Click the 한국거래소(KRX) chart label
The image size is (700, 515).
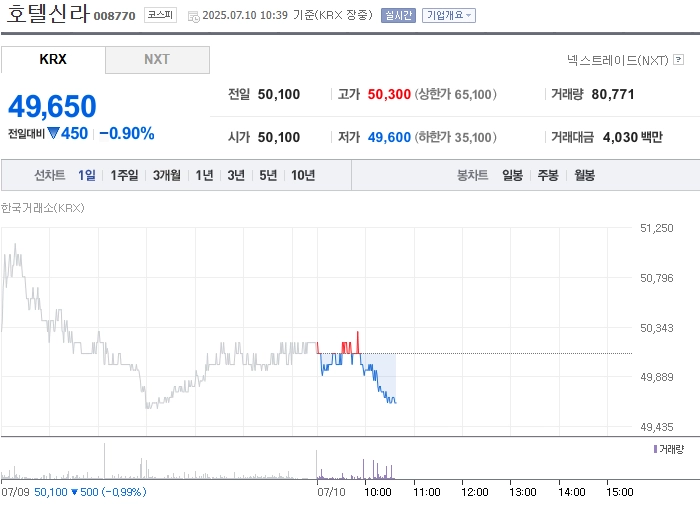(42, 208)
